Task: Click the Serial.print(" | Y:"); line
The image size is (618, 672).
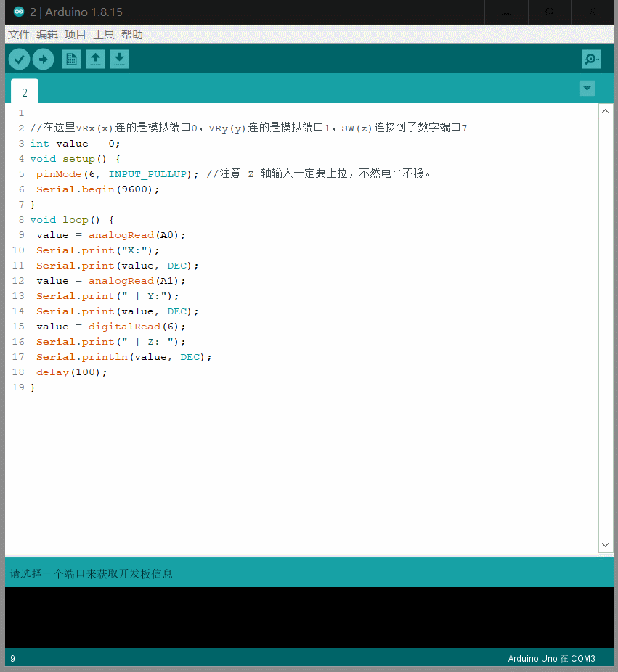Action: pos(107,296)
